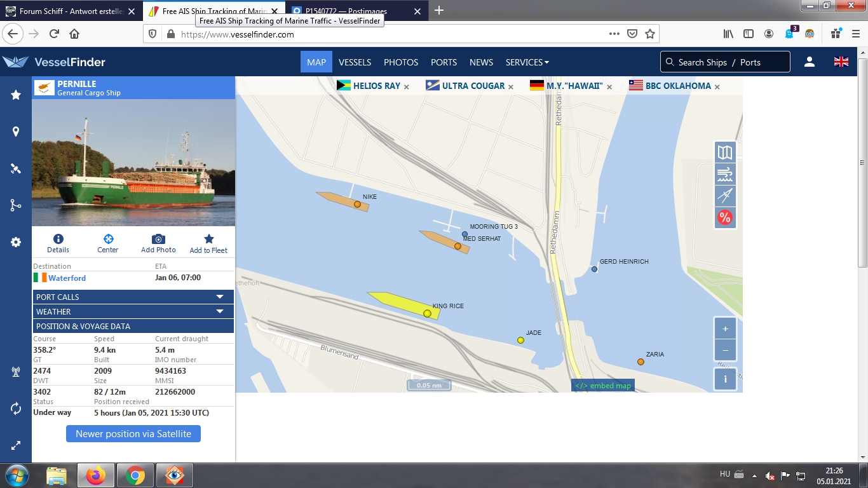The height and width of the screenshot is (488, 868).
Task: Open the Waterford destination link
Action: pos(67,278)
